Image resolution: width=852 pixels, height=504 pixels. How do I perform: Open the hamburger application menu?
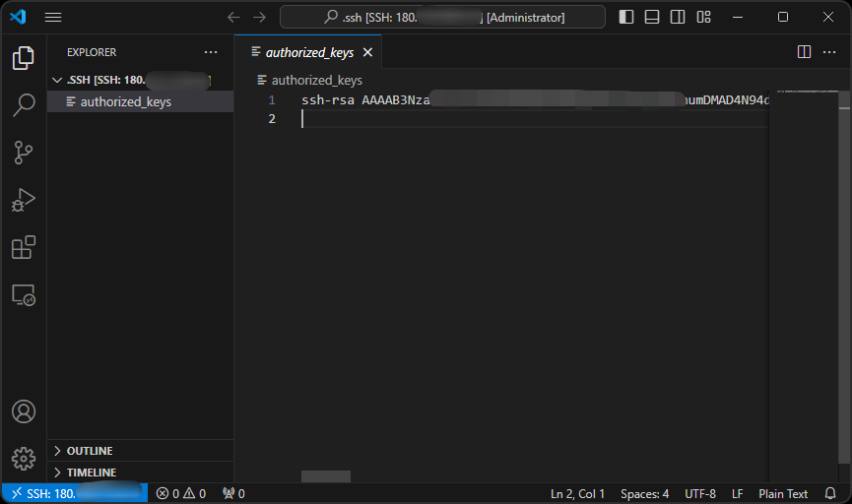[x=53, y=17]
